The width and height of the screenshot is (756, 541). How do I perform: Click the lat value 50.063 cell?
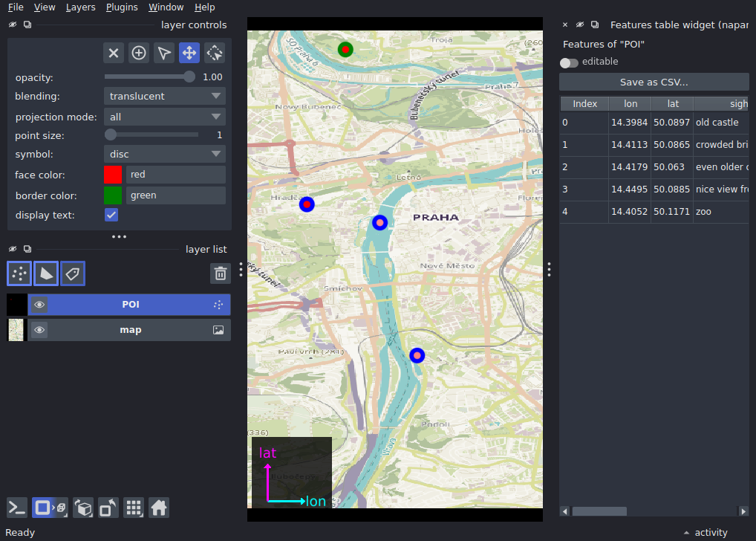pos(672,167)
